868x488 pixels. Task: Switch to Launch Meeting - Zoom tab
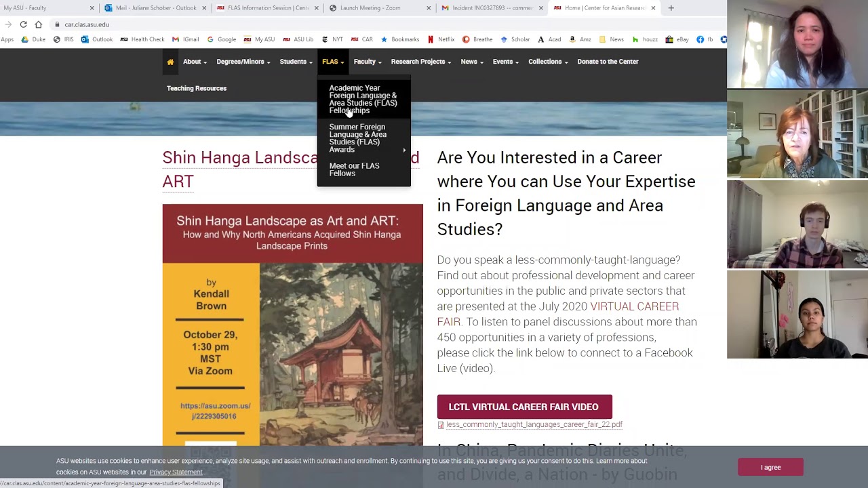pyautogui.click(x=380, y=8)
